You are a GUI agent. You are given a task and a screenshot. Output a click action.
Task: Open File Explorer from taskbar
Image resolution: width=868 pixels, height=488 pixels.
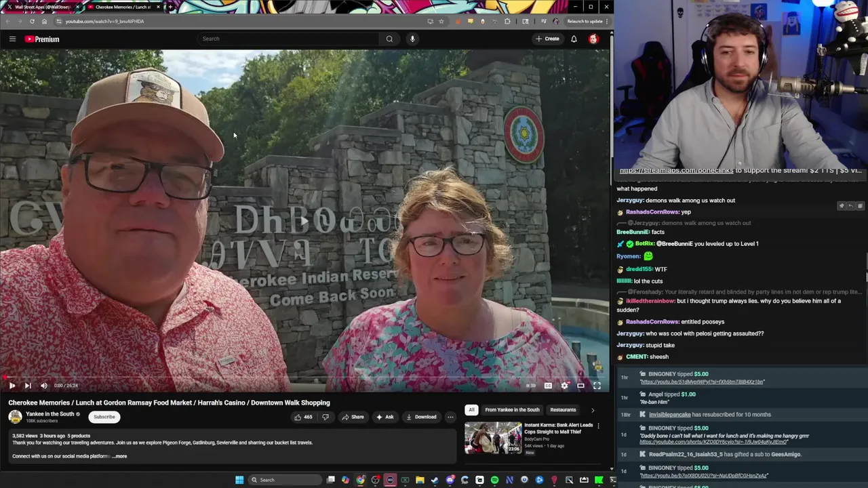(x=420, y=480)
